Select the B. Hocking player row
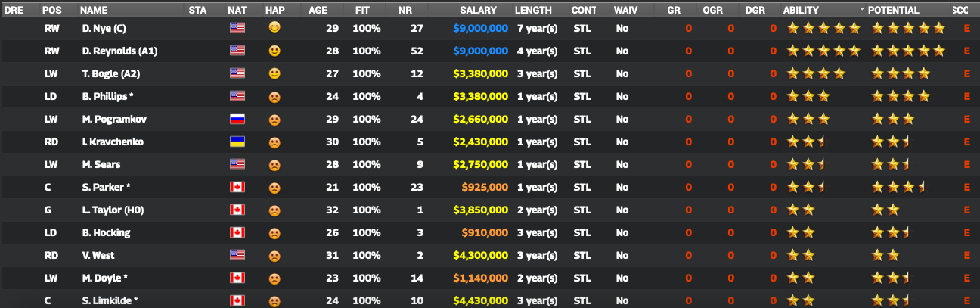This screenshot has width=980, height=308. [105, 232]
